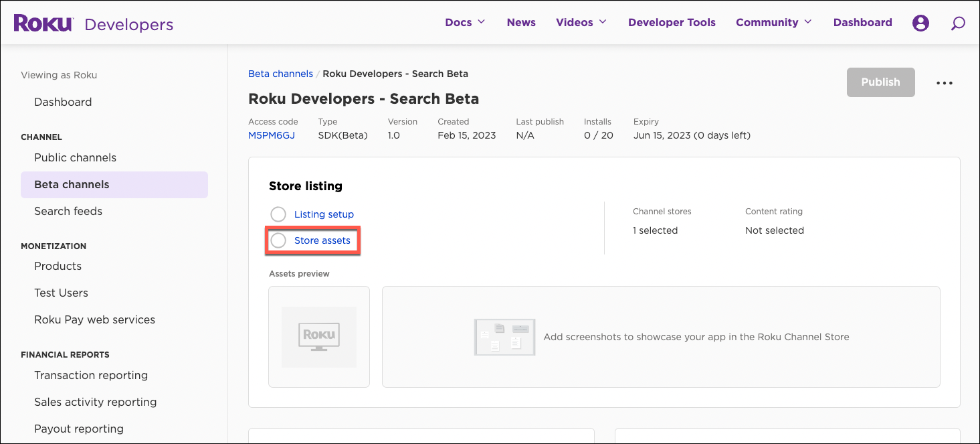Click the Roku Developers logo
Viewport: 980px width, 444px height.
(x=93, y=23)
